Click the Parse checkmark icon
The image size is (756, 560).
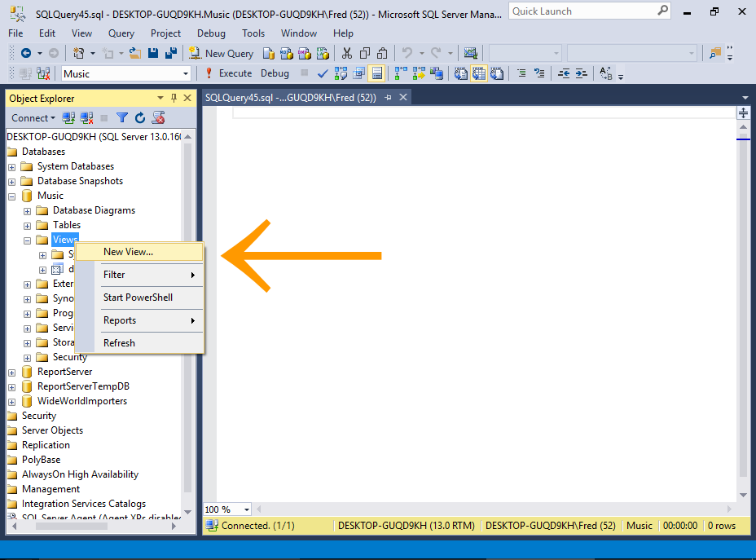pyautogui.click(x=323, y=73)
